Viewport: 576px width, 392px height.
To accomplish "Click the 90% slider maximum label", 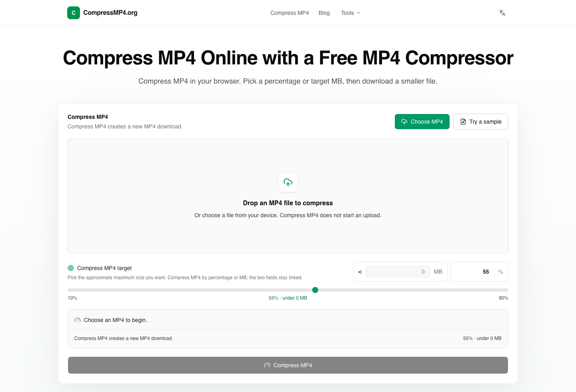I will (503, 298).
